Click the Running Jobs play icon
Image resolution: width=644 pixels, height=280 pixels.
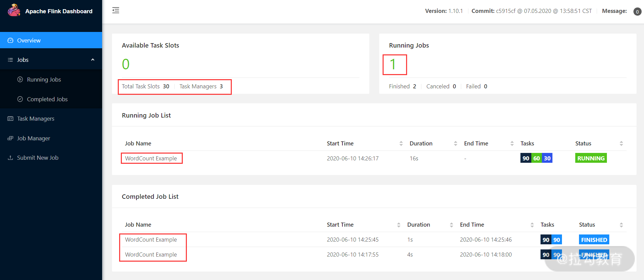point(20,80)
